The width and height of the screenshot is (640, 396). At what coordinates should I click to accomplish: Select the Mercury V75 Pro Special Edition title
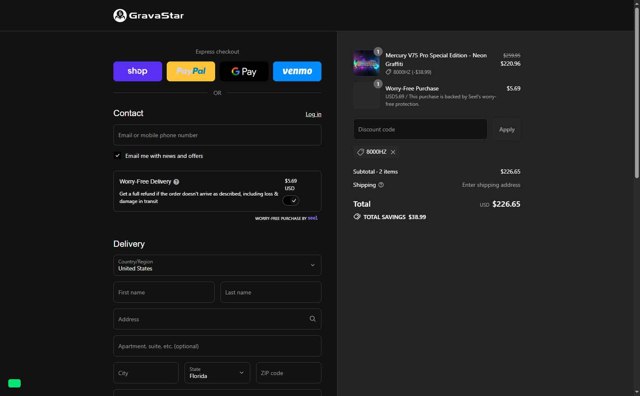pos(436,60)
